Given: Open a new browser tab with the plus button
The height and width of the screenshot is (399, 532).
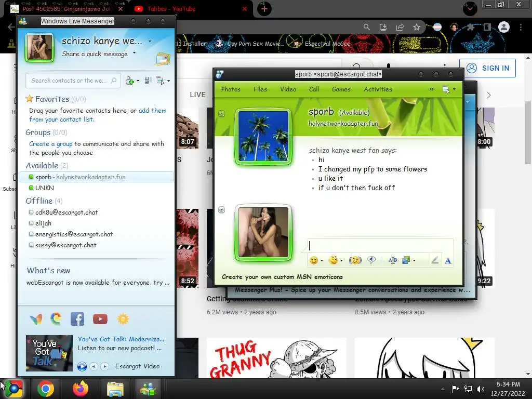Looking at the screenshot, I should point(264,9).
